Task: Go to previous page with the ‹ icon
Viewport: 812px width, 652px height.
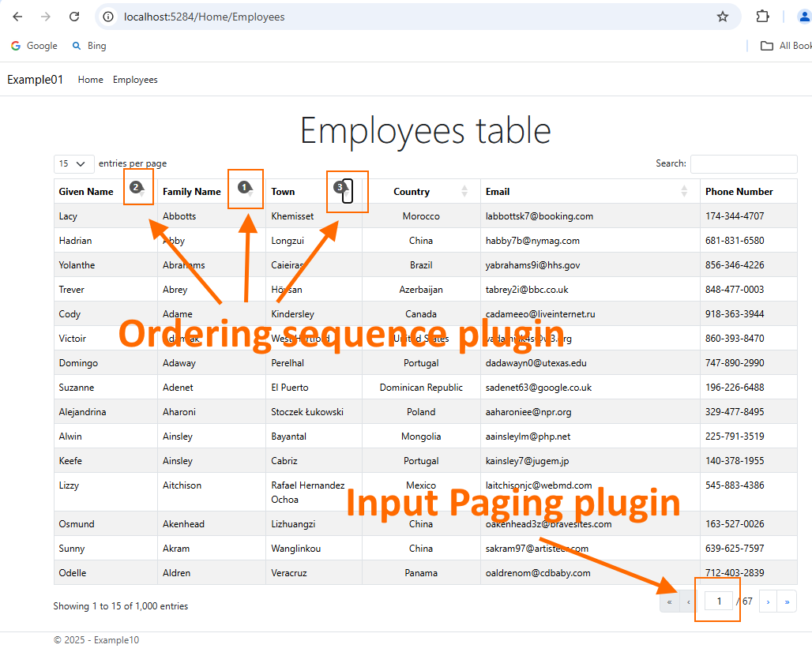Action: [x=688, y=601]
